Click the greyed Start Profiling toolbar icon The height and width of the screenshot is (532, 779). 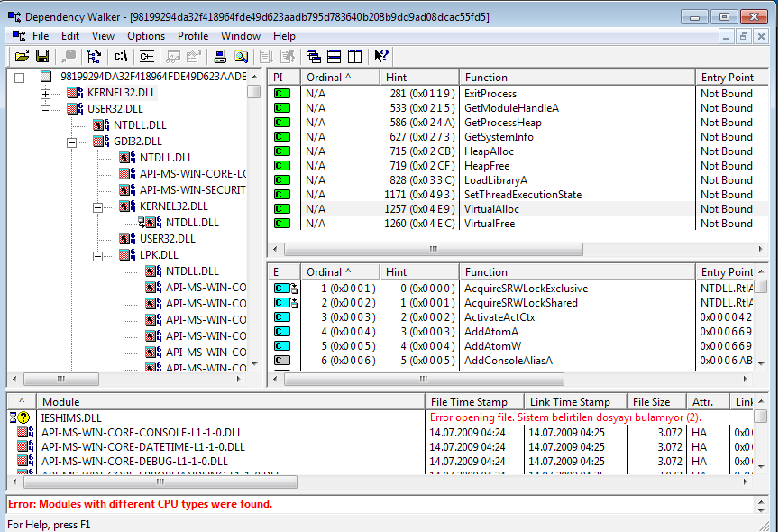point(267,56)
